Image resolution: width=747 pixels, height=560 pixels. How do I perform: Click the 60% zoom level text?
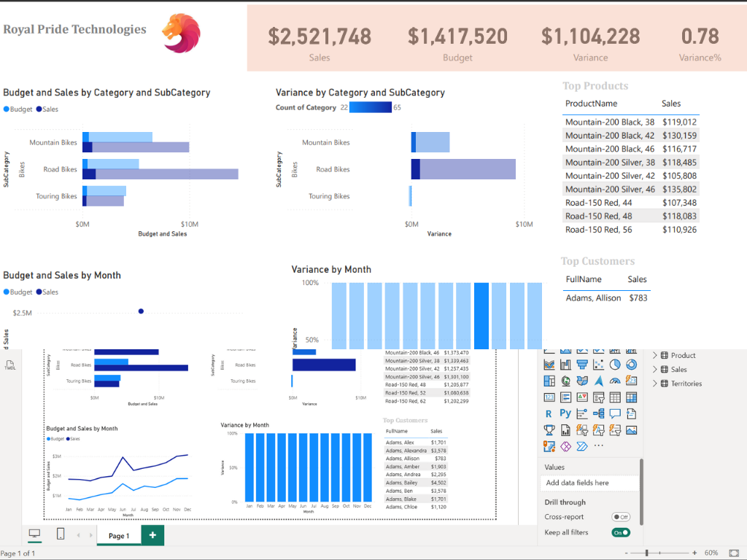pyautogui.click(x=711, y=553)
